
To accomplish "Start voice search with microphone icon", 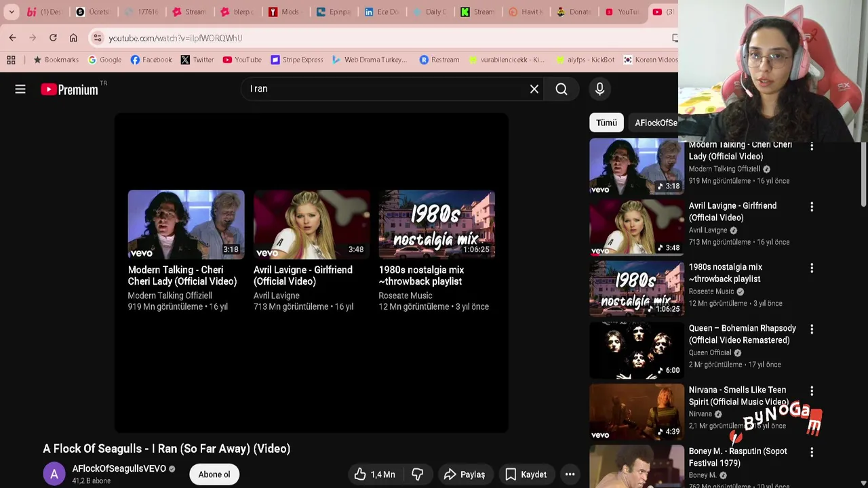I will click(599, 89).
